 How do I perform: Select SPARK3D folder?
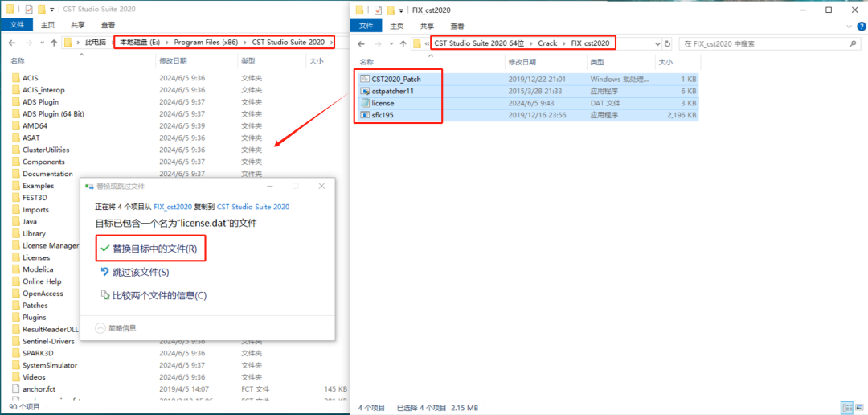click(38, 353)
